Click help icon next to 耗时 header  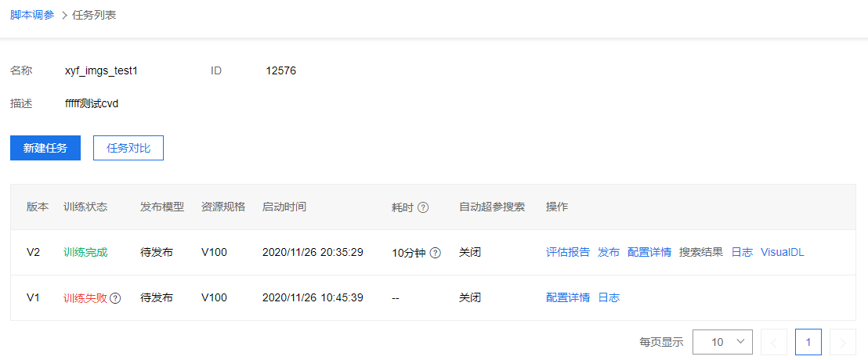point(423,207)
